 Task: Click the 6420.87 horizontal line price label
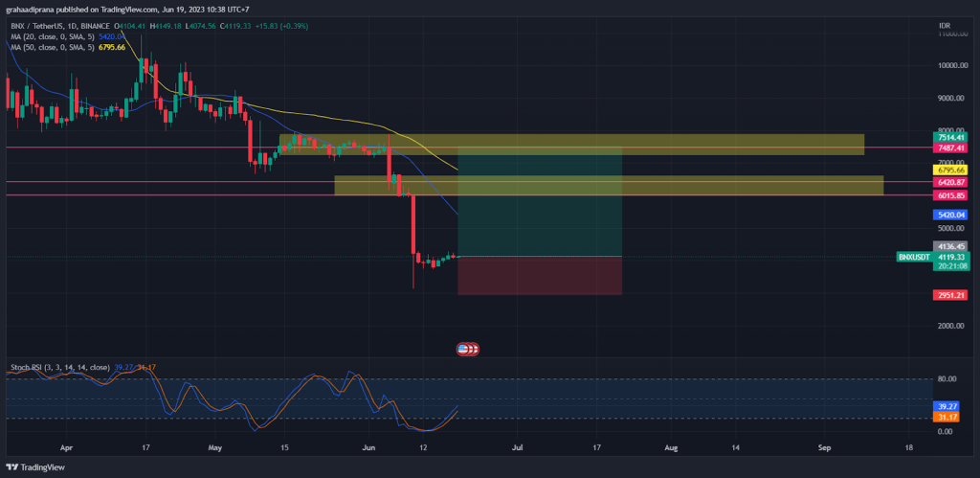coord(950,182)
